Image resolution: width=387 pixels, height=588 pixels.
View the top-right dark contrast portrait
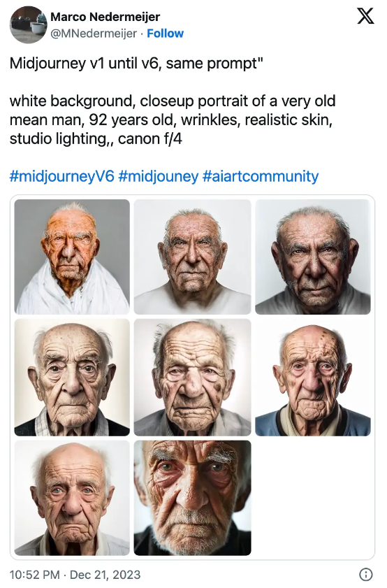click(313, 257)
